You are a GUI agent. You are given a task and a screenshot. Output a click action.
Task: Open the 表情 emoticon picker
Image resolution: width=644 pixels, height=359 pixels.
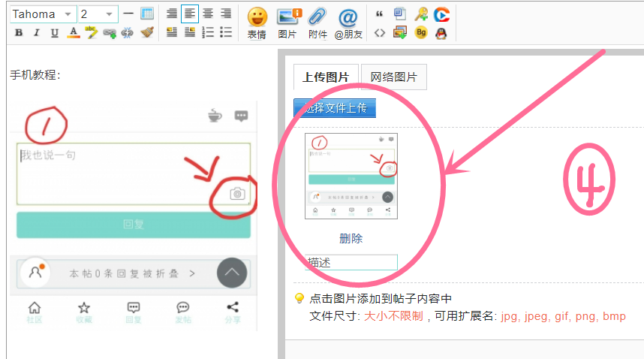pyautogui.click(x=257, y=23)
